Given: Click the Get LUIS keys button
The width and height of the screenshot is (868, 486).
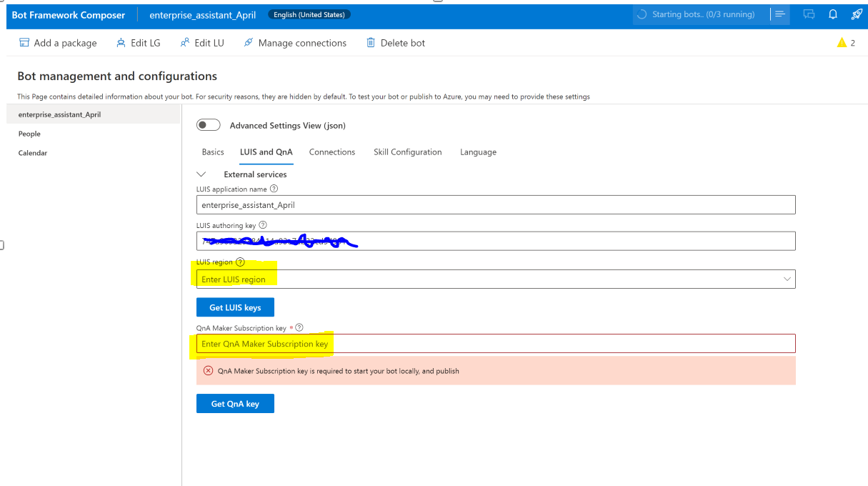Looking at the screenshot, I should point(235,307).
